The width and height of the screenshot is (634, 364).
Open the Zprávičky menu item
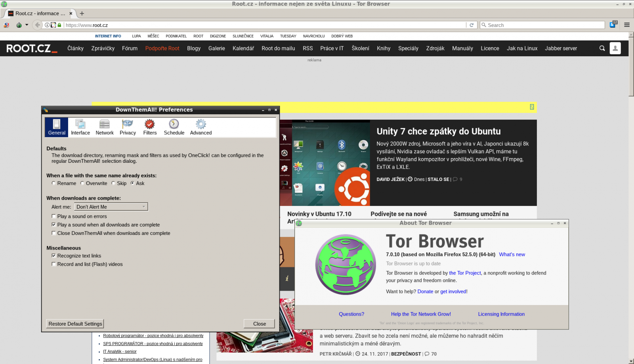tap(103, 48)
